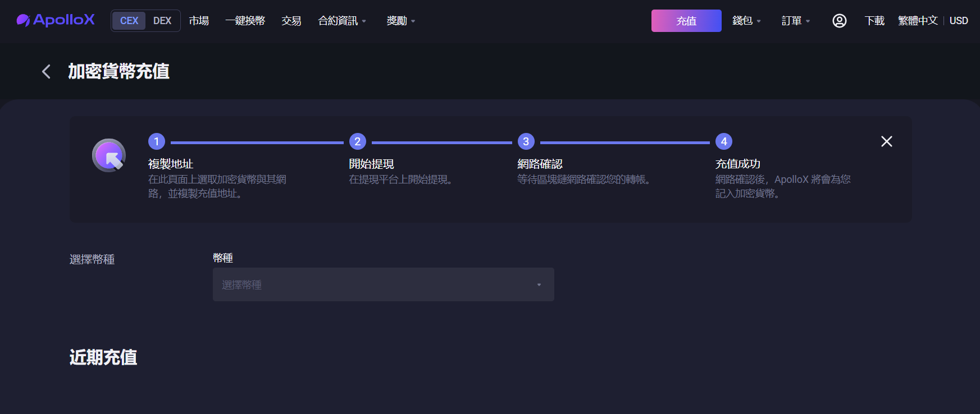Expand the 合約資訊 dropdown menu
The image size is (980, 414).
342,21
